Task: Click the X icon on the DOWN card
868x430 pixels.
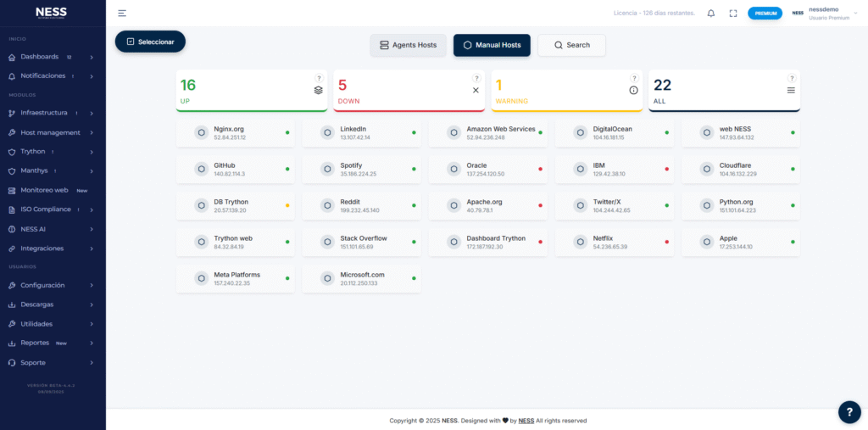Action: pos(476,90)
